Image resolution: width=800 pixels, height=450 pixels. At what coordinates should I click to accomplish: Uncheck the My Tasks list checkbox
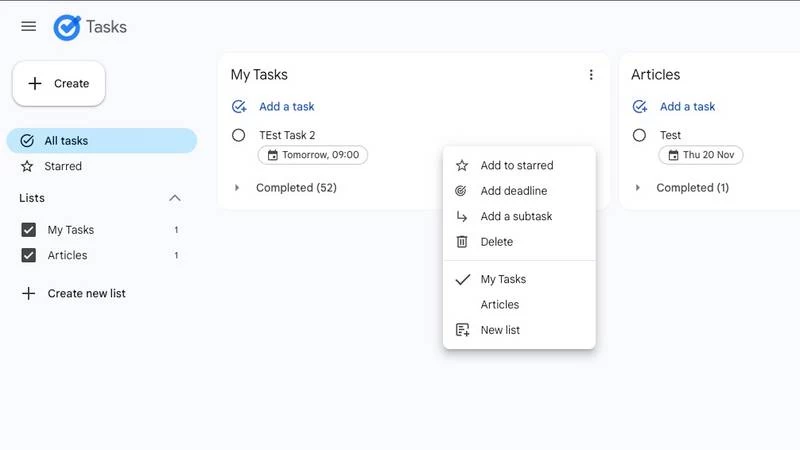click(x=29, y=230)
